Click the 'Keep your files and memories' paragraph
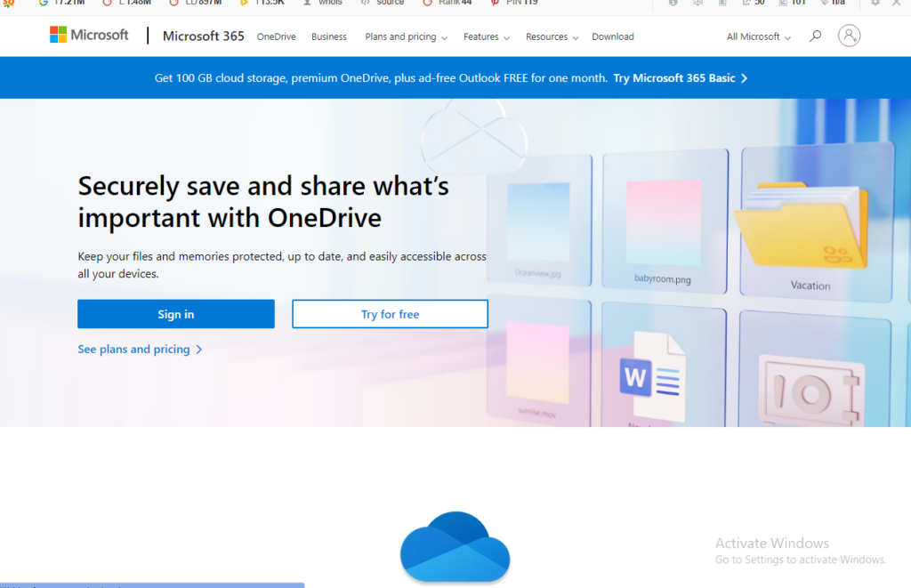 282,264
